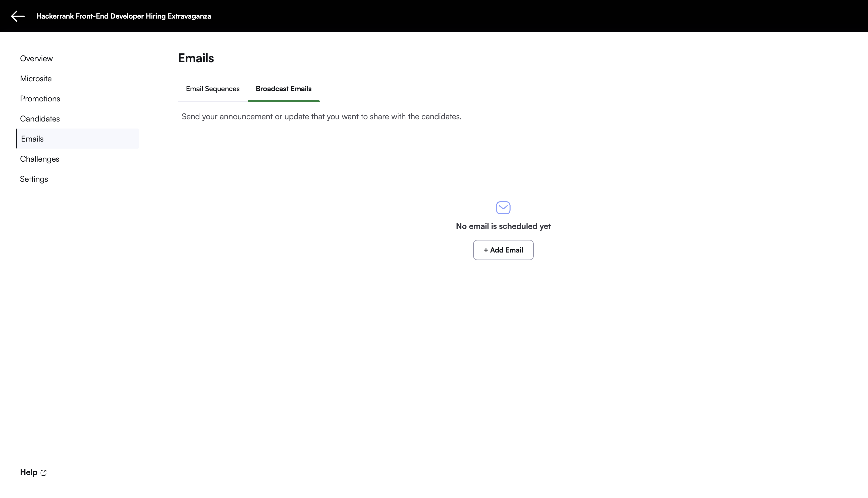Click the announcement description text

(321, 117)
